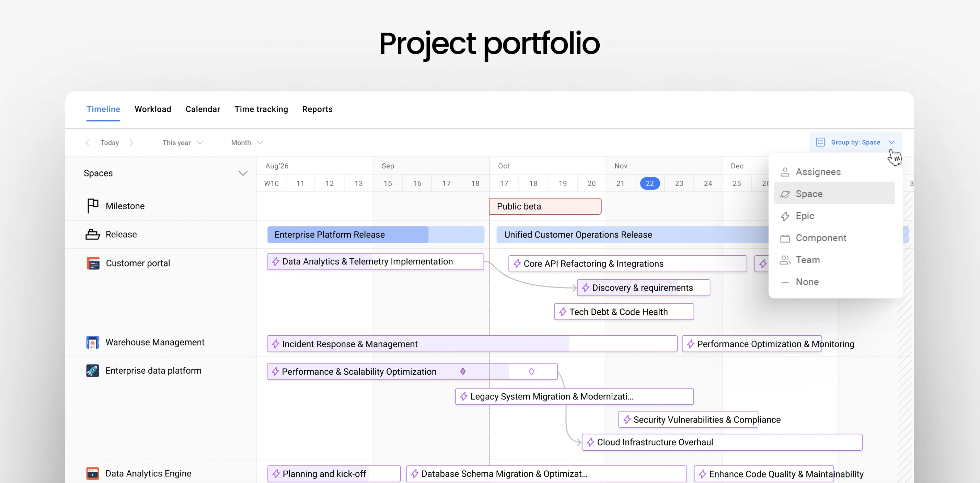Open the Group by: Space dropdown
Screen dimensions: 980x483
(855, 142)
